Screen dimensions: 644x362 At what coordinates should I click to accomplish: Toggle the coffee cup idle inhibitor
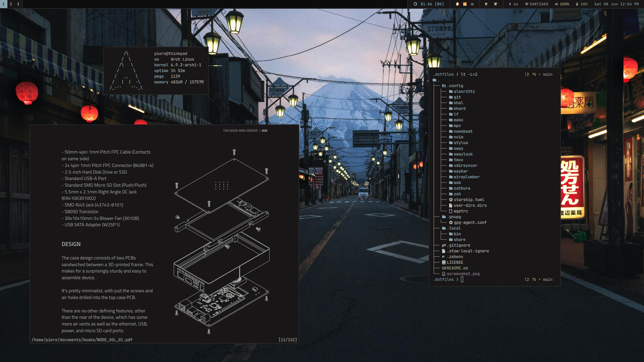pos(495,4)
